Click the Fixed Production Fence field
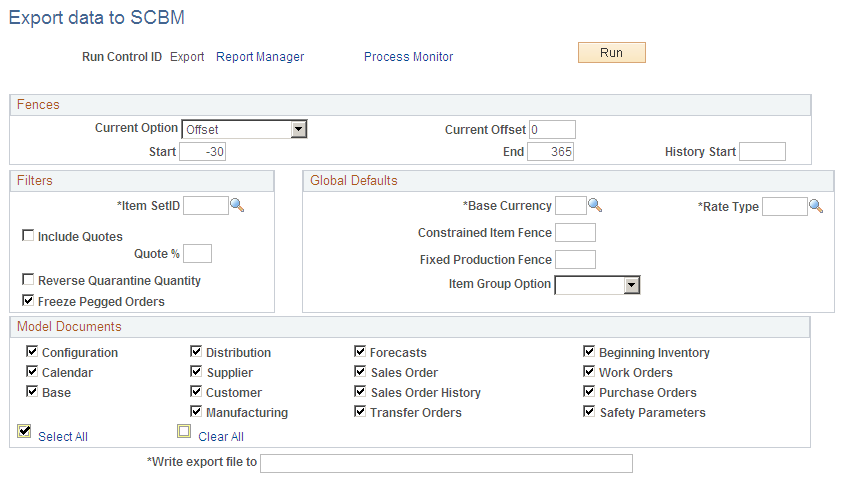This screenshot has width=850, height=477. 576,260
